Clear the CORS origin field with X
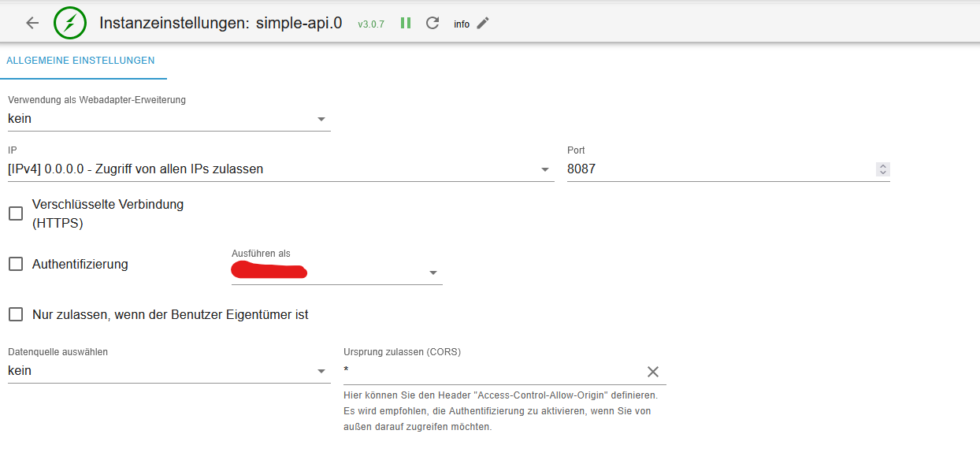This screenshot has height=471, width=980. click(x=653, y=372)
